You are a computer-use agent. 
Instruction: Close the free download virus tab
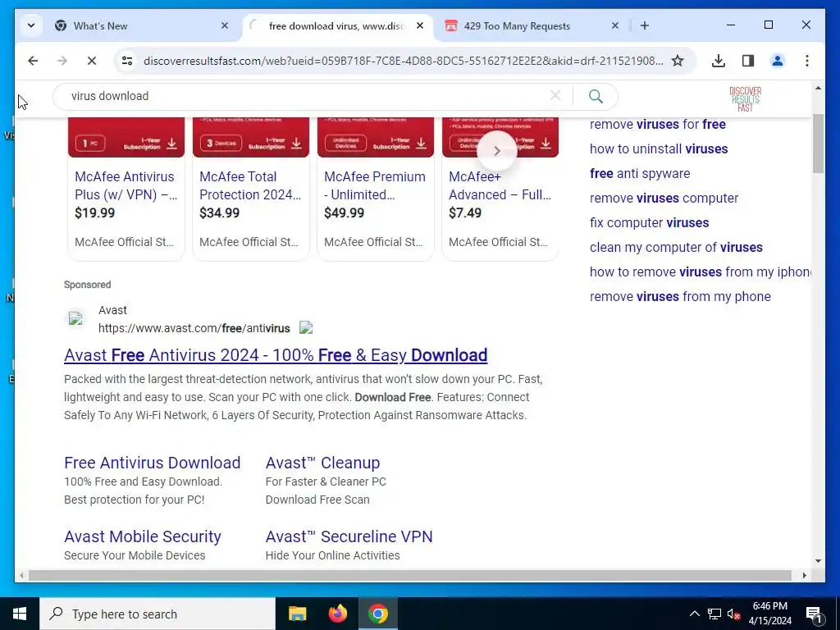420,25
